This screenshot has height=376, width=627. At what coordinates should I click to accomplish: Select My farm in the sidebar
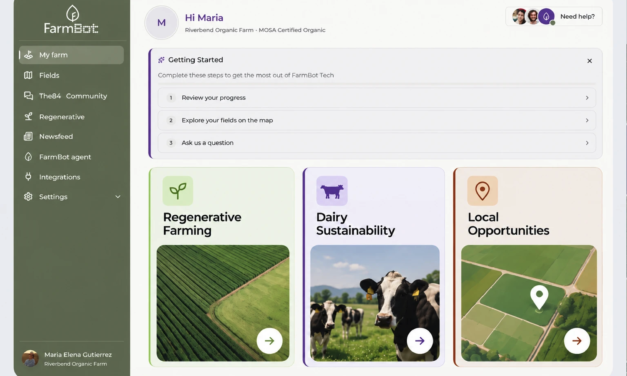pyautogui.click(x=71, y=55)
